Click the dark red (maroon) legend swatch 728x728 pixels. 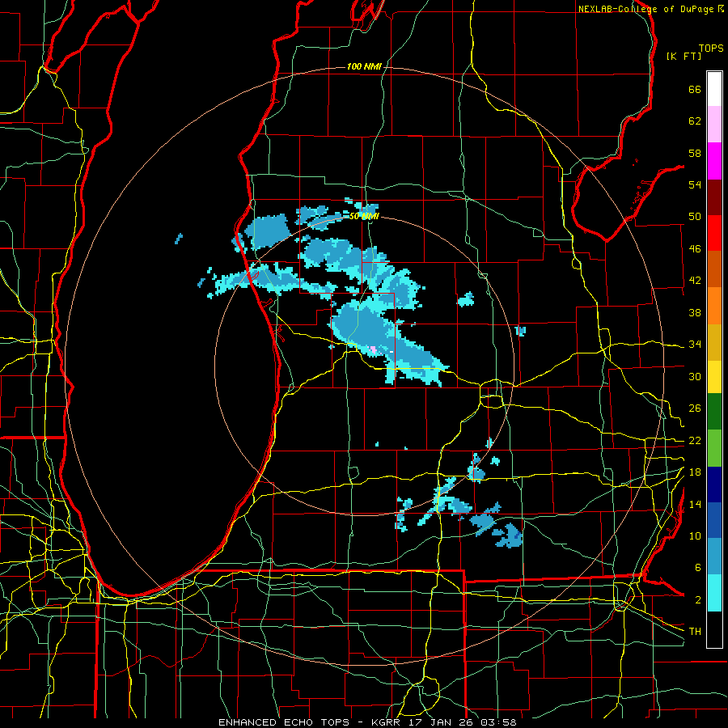click(714, 197)
